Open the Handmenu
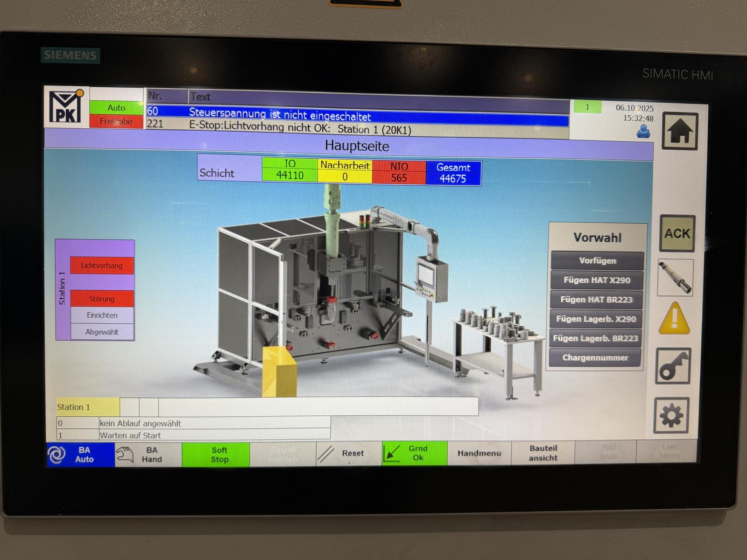Screen dimensions: 747x560 pyautogui.click(x=479, y=453)
